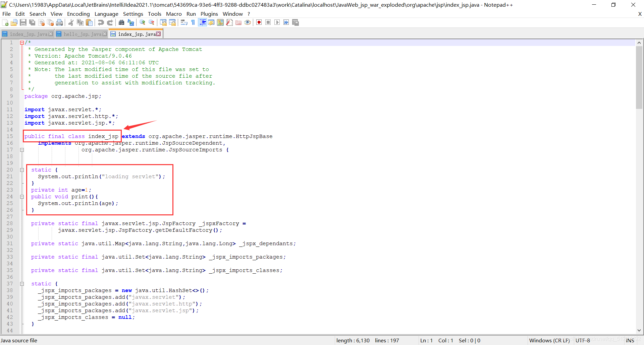Toggle word wrap toolbar button

click(x=184, y=22)
